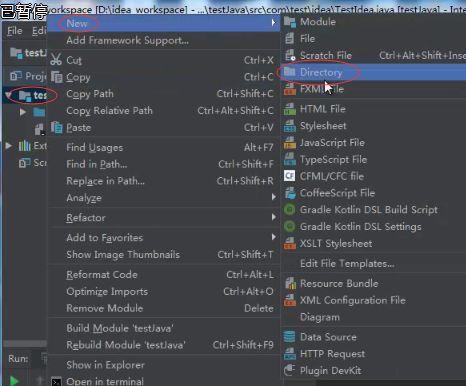Viewport: 466px width, 386px height.
Task: Click the Stylesheet icon
Action: tap(290, 126)
